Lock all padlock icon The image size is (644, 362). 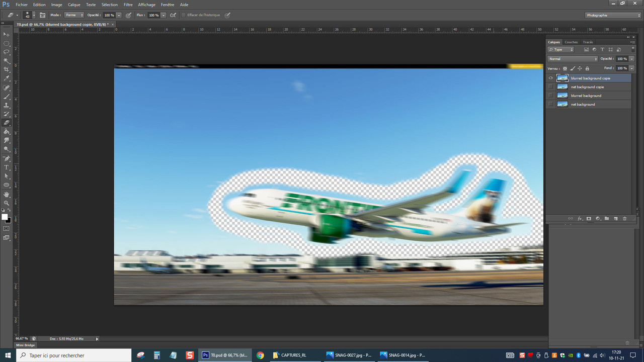click(x=587, y=68)
